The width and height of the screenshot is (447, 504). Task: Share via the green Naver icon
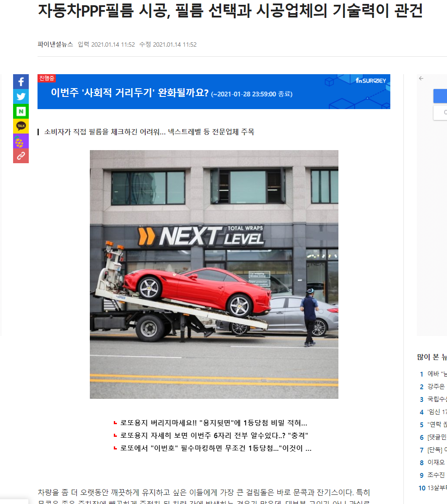pyautogui.click(x=21, y=111)
